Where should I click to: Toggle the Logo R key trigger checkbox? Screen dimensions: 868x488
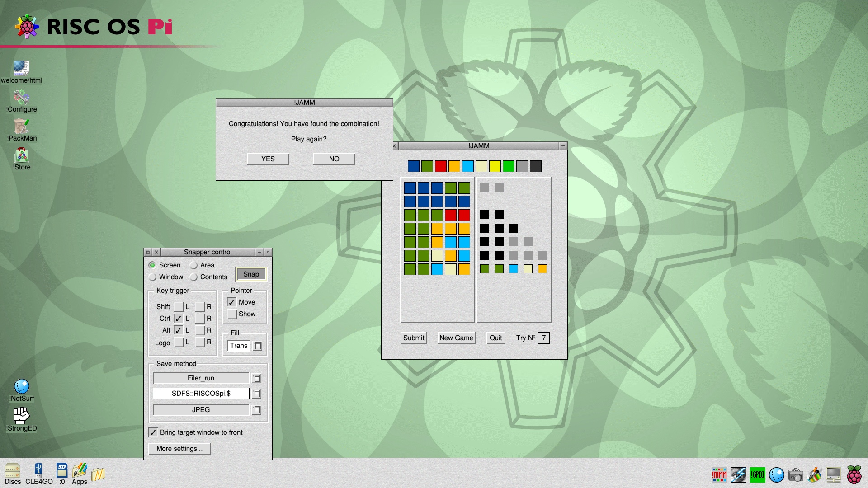[200, 342]
